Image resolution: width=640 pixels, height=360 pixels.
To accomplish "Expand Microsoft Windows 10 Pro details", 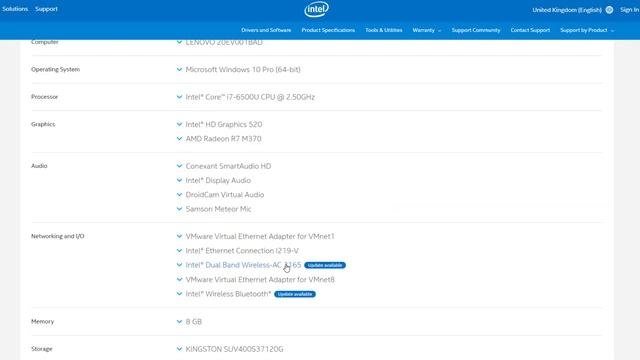I will pyautogui.click(x=179, y=69).
